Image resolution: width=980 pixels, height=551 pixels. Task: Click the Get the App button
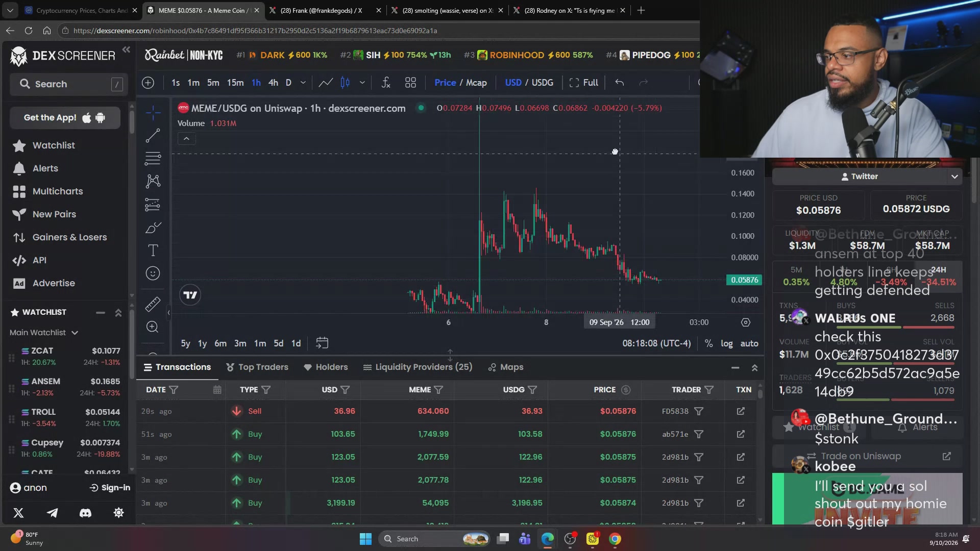(65, 118)
